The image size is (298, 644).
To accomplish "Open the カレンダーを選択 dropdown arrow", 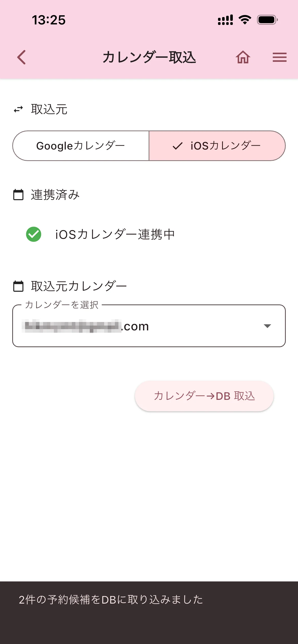I will click(x=267, y=326).
